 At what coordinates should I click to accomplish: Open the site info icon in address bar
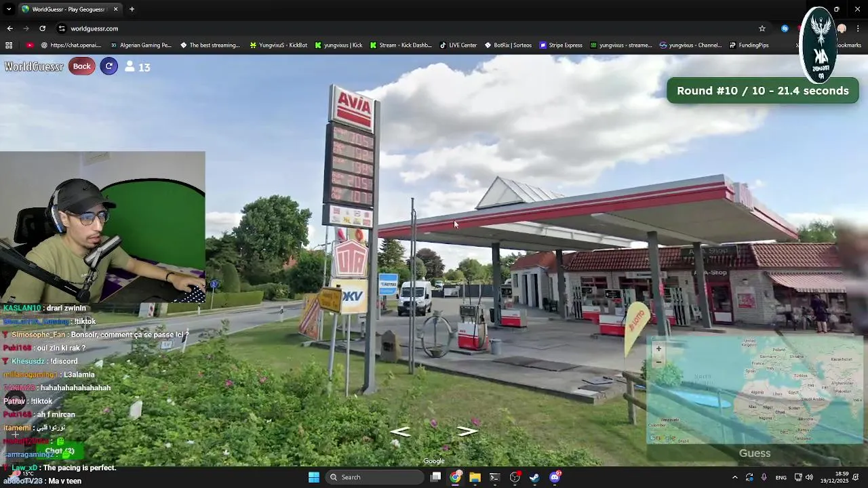click(x=62, y=28)
